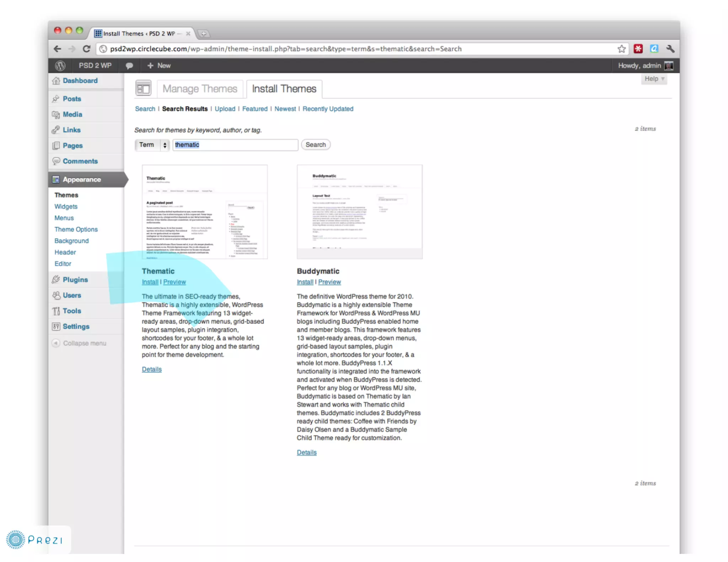Click the Comments sidebar icon
728x562 pixels.
[x=56, y=161]
